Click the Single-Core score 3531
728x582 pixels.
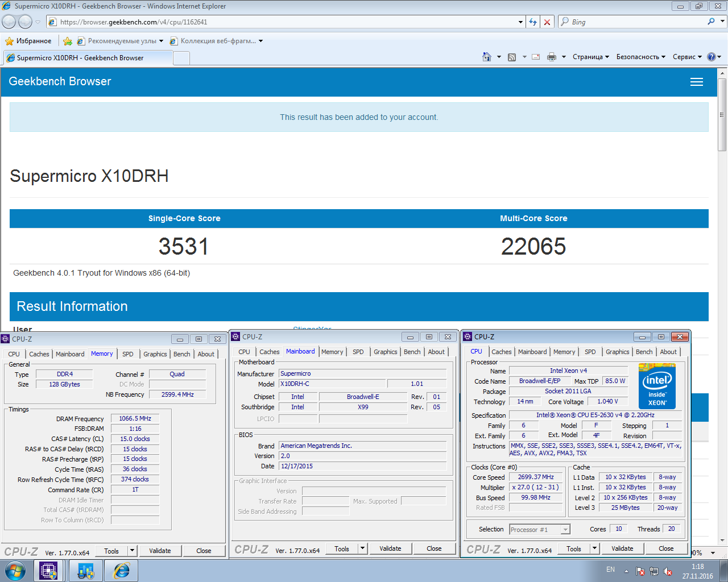(184, 246)
